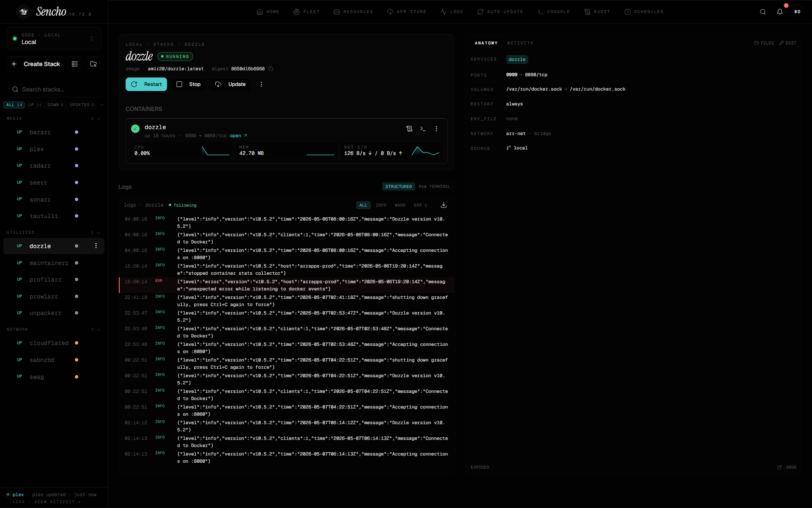Select the prowlarr stack in sidebar
This screenshot has height=508, width=812.
click(x=54, y=296)
